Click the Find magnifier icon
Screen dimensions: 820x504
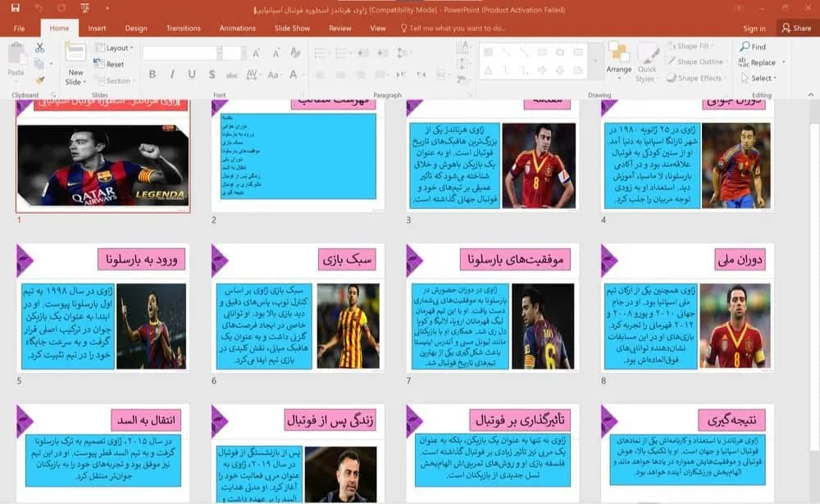click(x=745, y=47)
